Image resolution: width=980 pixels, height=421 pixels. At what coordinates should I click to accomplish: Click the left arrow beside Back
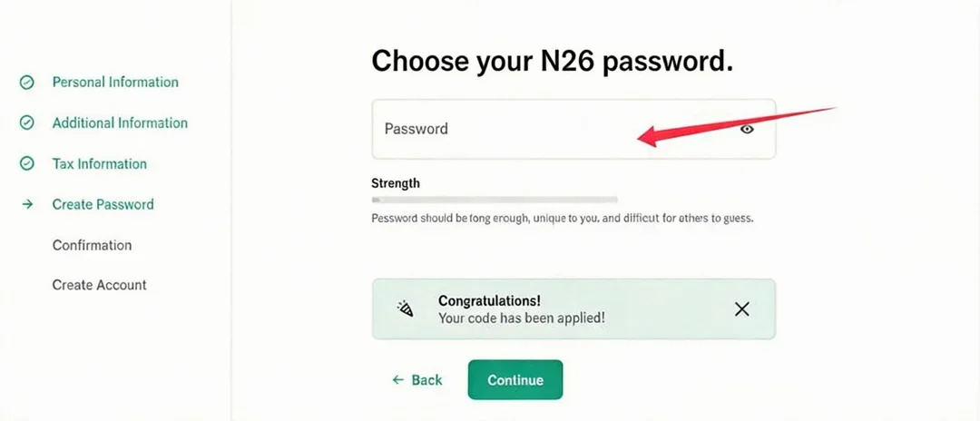(397, 380)
